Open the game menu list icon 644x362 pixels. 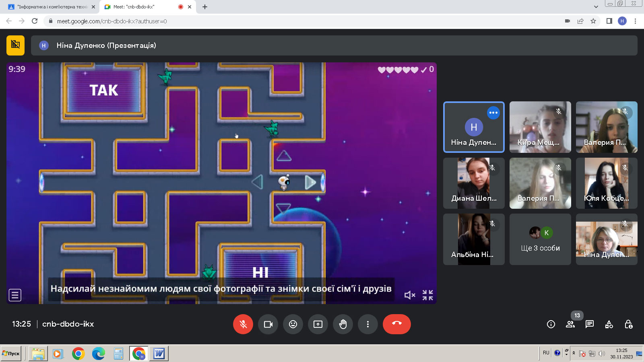click(x=15, y=295)
